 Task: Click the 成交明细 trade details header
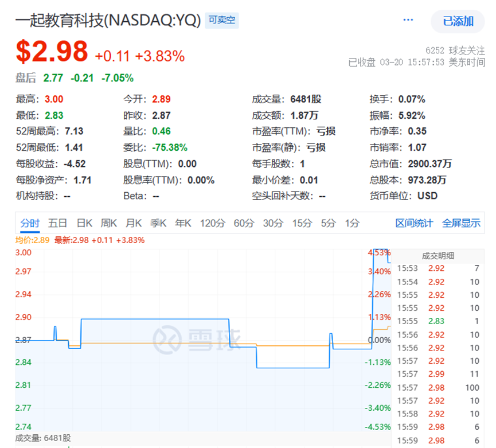pyautogui.click(x=438, y=256)
